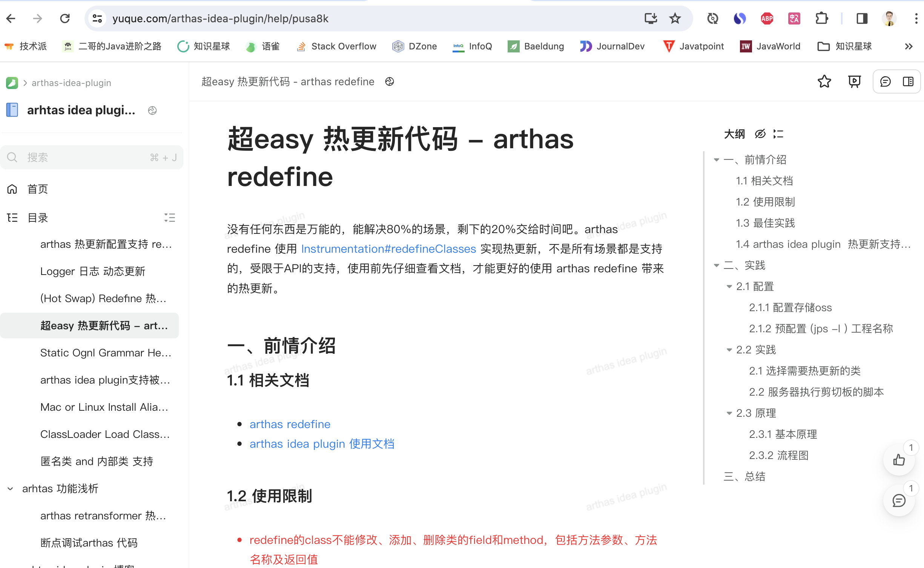Toggle the right sidebar layout icon

(908, 81)
